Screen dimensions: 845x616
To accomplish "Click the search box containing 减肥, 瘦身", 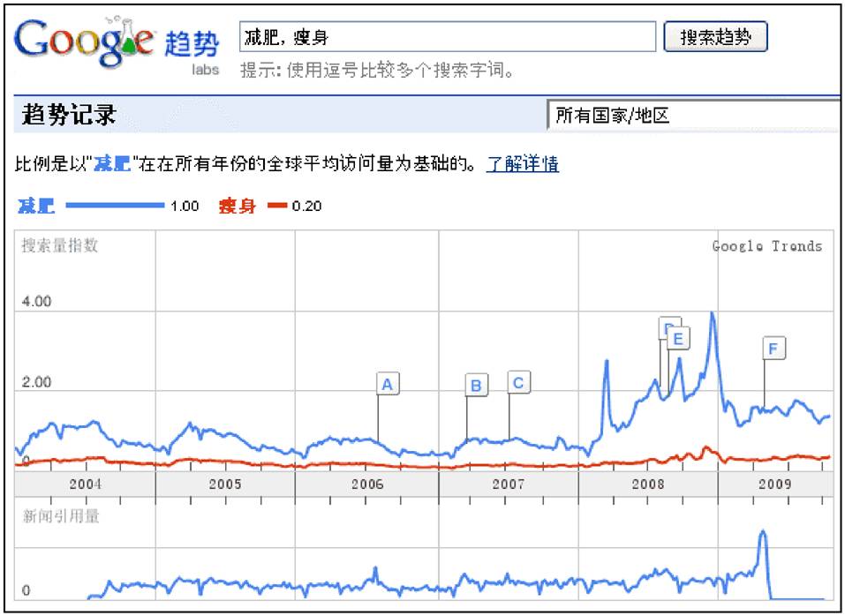I will [x=449, y=37].
